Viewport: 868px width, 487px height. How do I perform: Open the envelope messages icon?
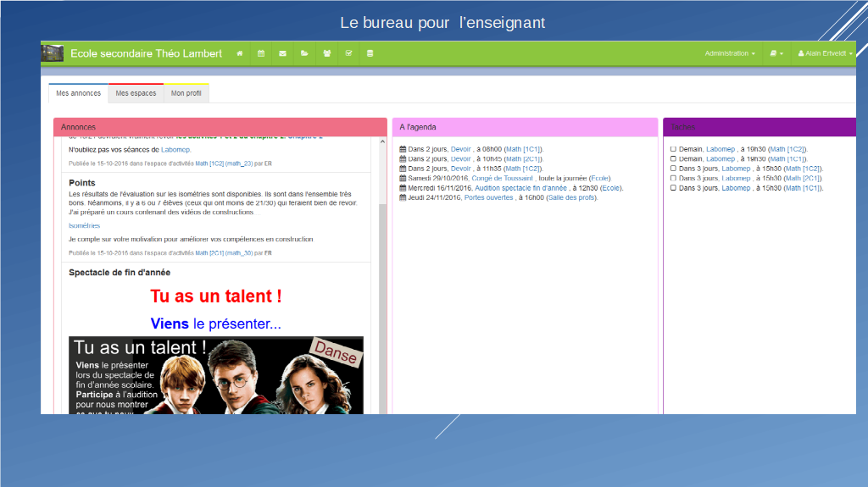tap(283, 53)
